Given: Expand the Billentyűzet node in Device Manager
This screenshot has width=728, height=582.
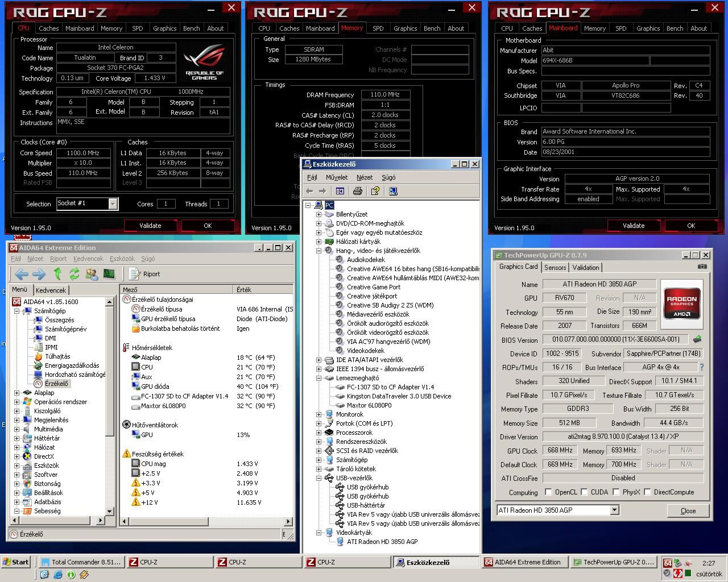Looking at the screenshot, I should point(318,214).
